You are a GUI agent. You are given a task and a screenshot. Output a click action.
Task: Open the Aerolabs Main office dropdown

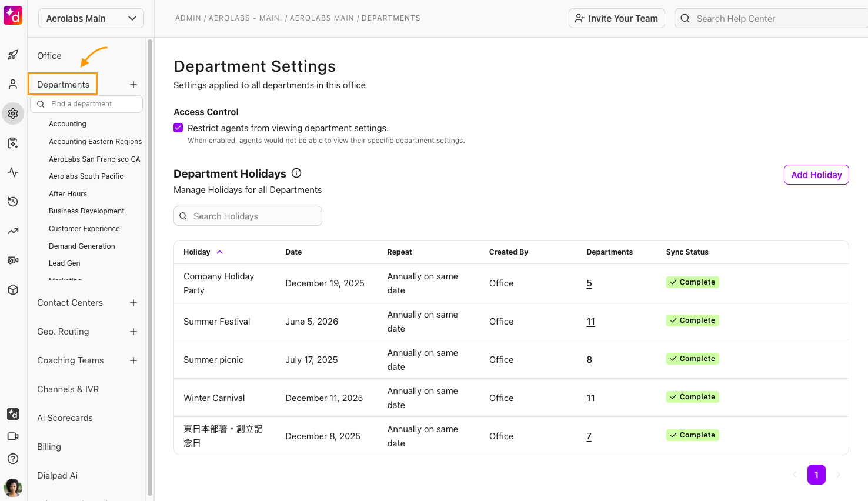pyautogui.click(x=91, y=18)
